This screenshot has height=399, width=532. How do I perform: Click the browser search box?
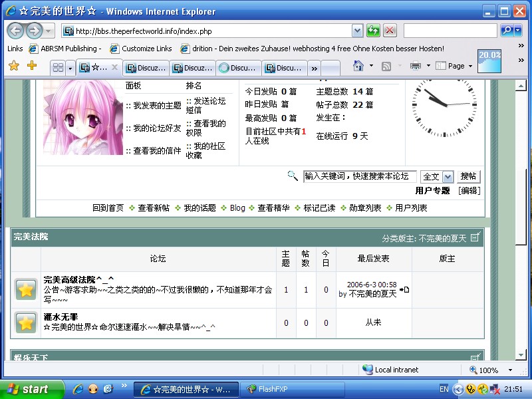[450, 31]
